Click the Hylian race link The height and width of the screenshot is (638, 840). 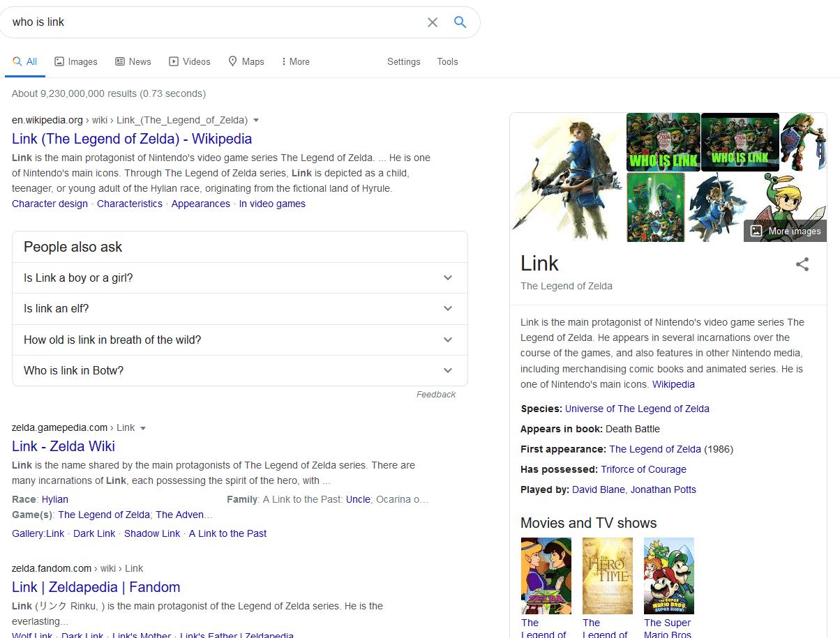click(x=55, y=499)
